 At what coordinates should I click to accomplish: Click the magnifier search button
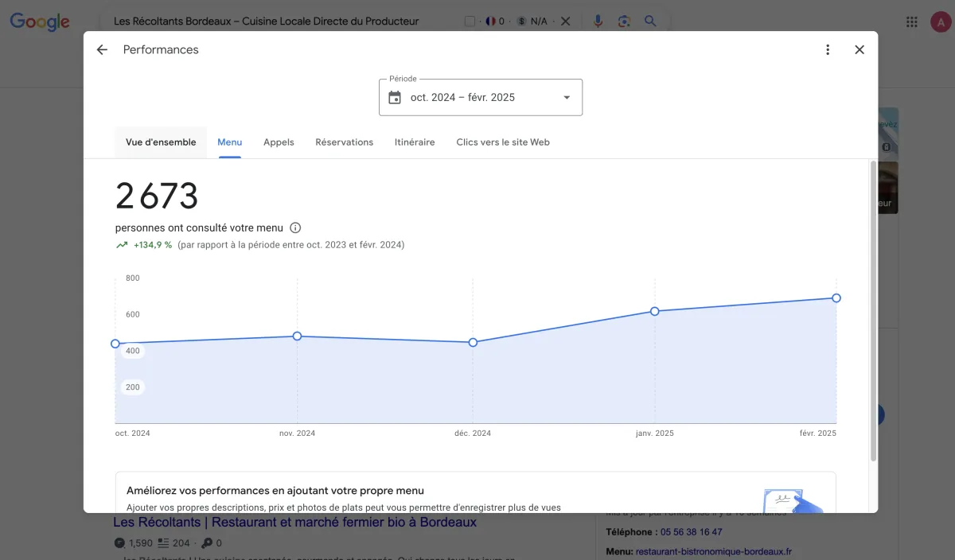click(x=650, y=21)
